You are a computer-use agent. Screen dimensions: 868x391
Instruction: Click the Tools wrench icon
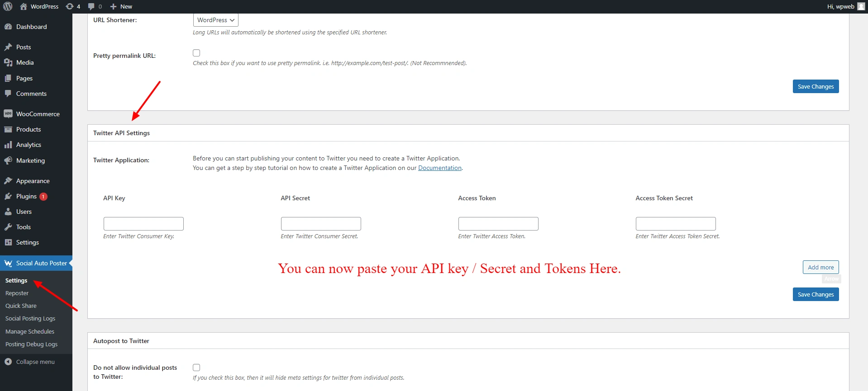tap(8, 227)
